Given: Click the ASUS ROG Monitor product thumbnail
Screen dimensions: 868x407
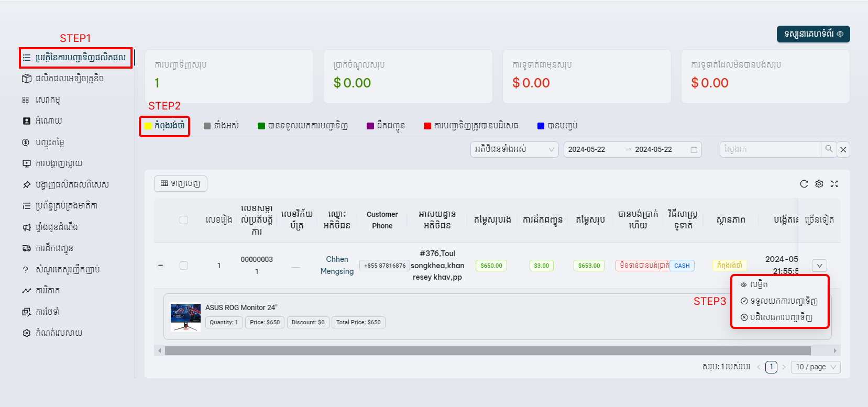Looking at the screenshot, I should tap(185, 317).
